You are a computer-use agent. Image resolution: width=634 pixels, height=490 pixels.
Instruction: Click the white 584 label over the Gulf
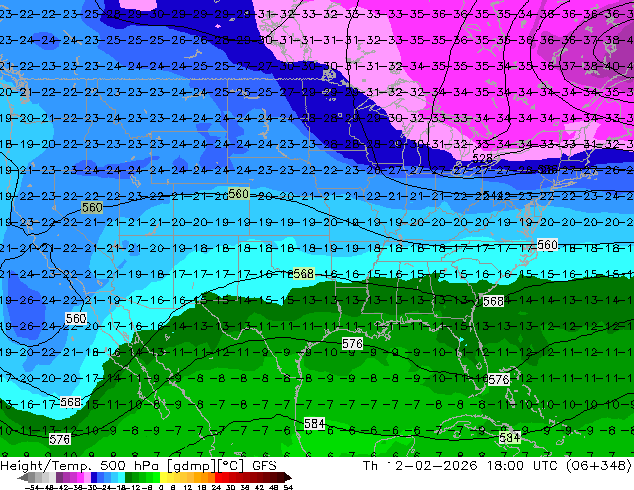pyautogui.click(x=314, y=423)
